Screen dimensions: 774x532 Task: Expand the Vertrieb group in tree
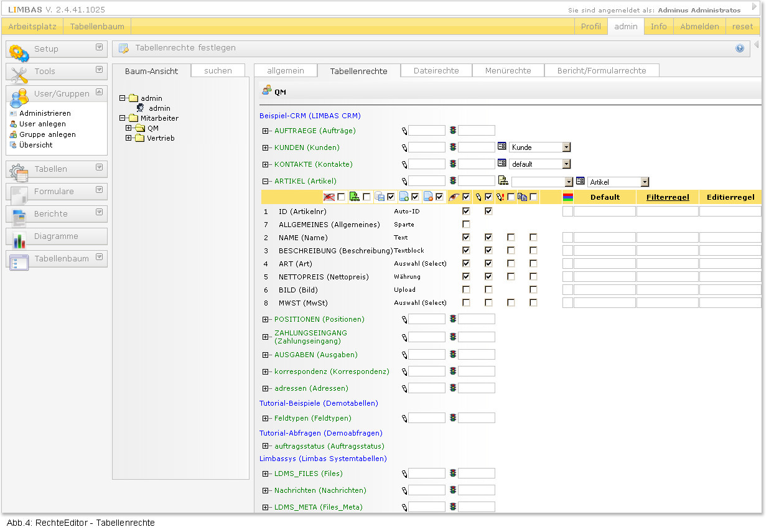129,138
